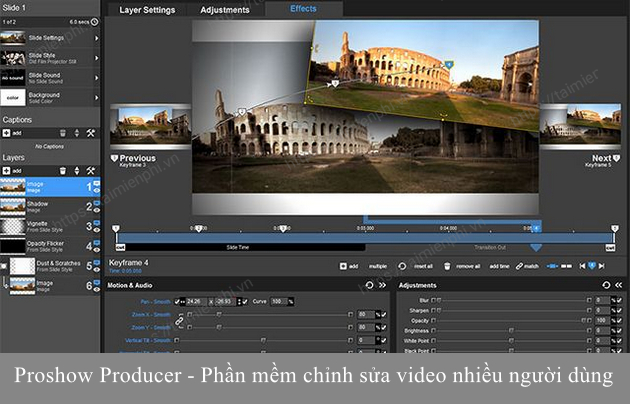Viewport: 630px width, 404px height.
Task: Click the Brightness adjustment slider
Action: (x=511, y=331)
